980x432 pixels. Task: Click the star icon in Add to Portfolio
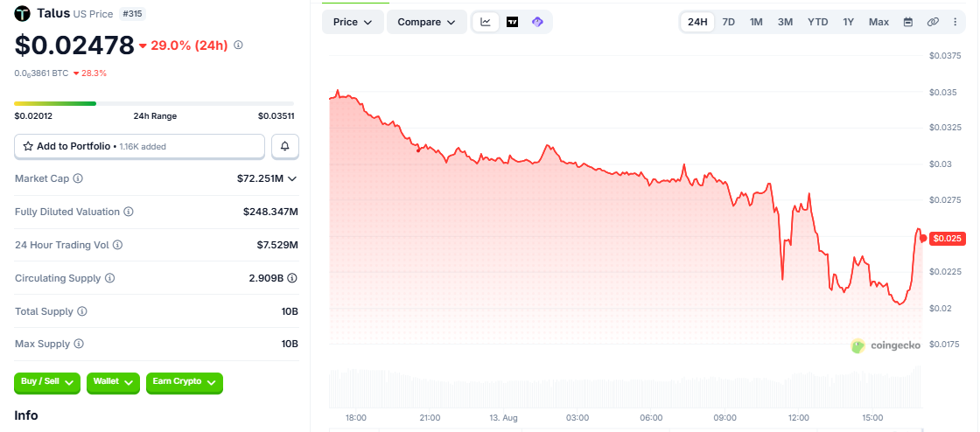[x=28, y=146]
